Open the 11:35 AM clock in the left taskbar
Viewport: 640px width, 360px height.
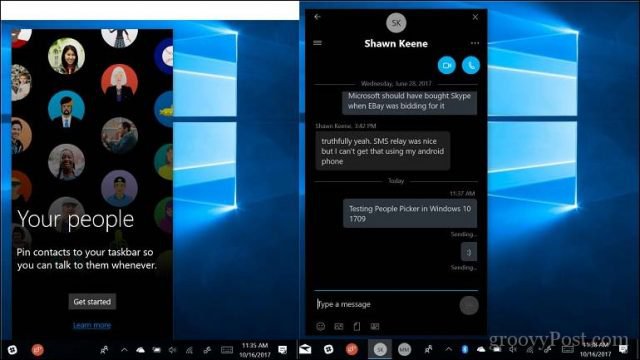coord(255,350)
